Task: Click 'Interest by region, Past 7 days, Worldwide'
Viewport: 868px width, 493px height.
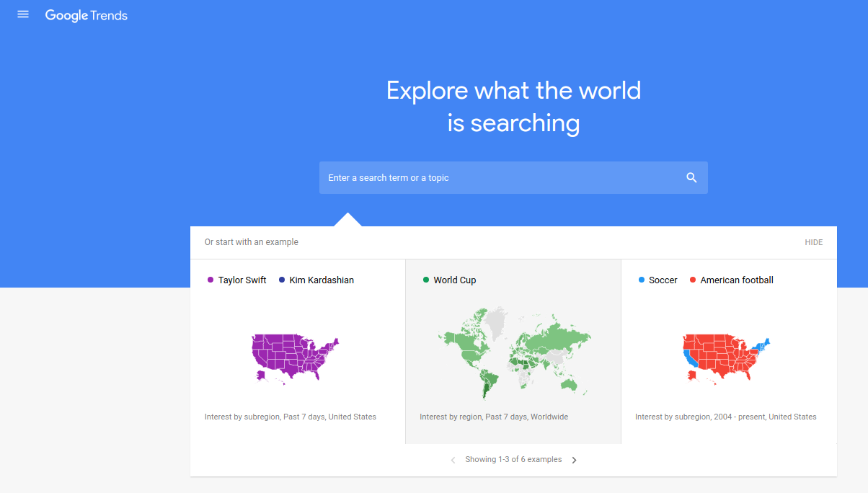Action: pos(494,417)
